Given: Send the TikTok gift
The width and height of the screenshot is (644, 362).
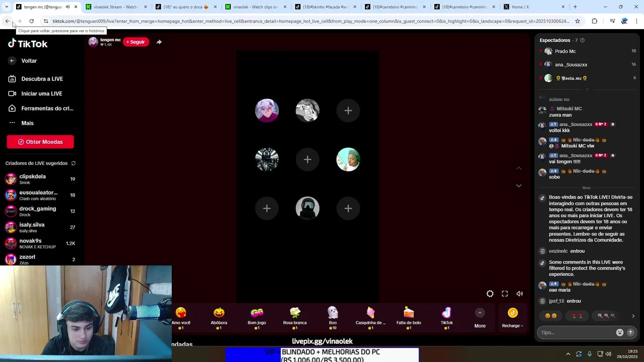Looking at the screenshot, I should click(x=447, y=318).
